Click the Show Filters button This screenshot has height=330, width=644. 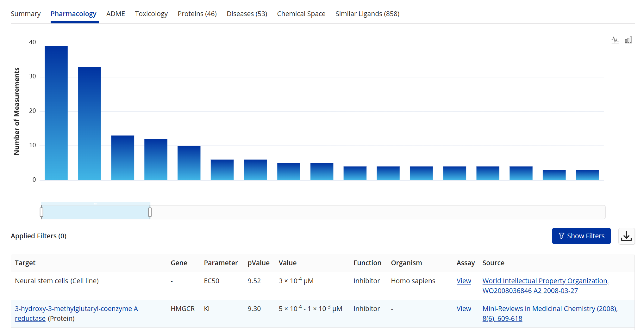[581, 236]
